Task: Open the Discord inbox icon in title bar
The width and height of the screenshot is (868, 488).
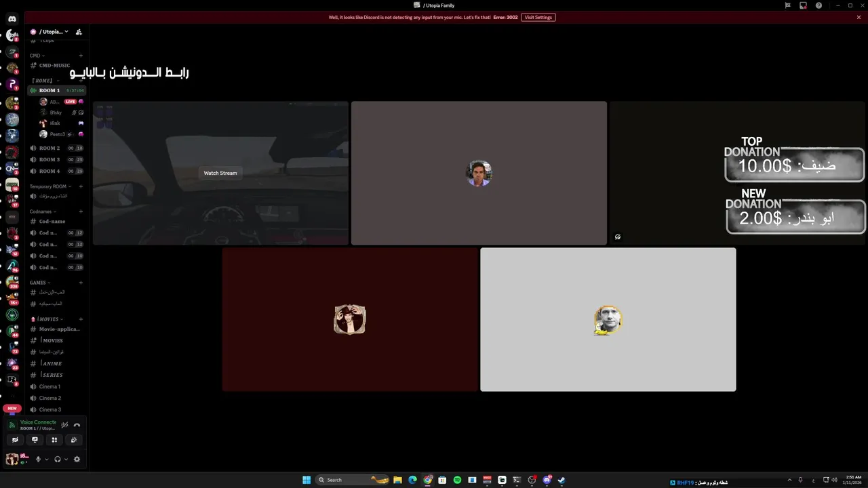Action: [803, 5]
